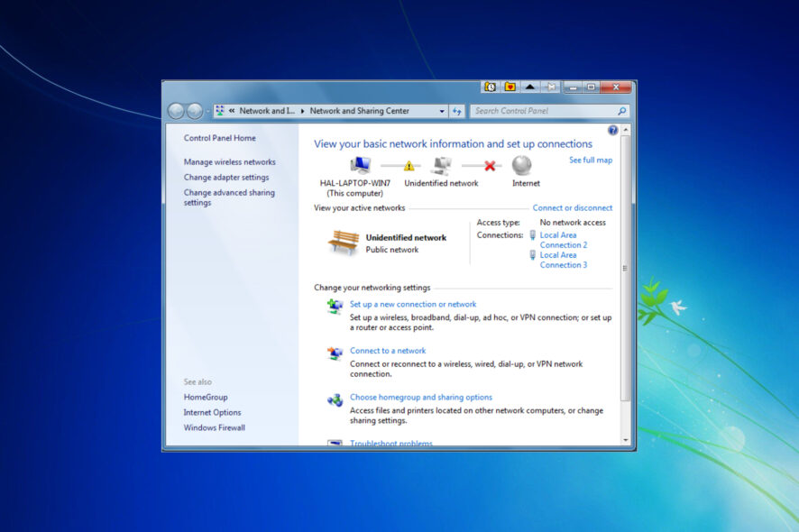Click the Internet globe icon
The width and height of the screenshot is (799, 532).
pyautogui.click(x=523, y=167)
